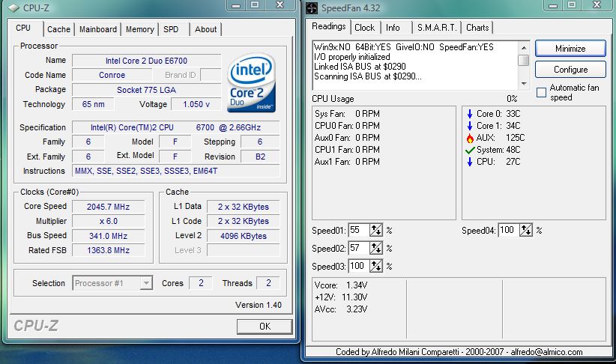Show the SpeedFan Charts tab
Image resolution: width=616 pixels, height=364 pixels.
coord(477,28)
